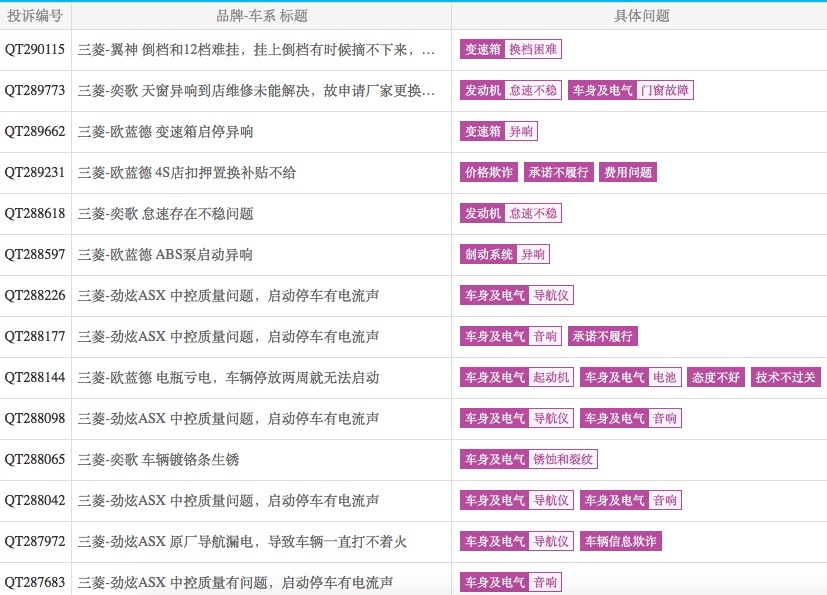Click complaint number QT289773

(x=35, y=90)
